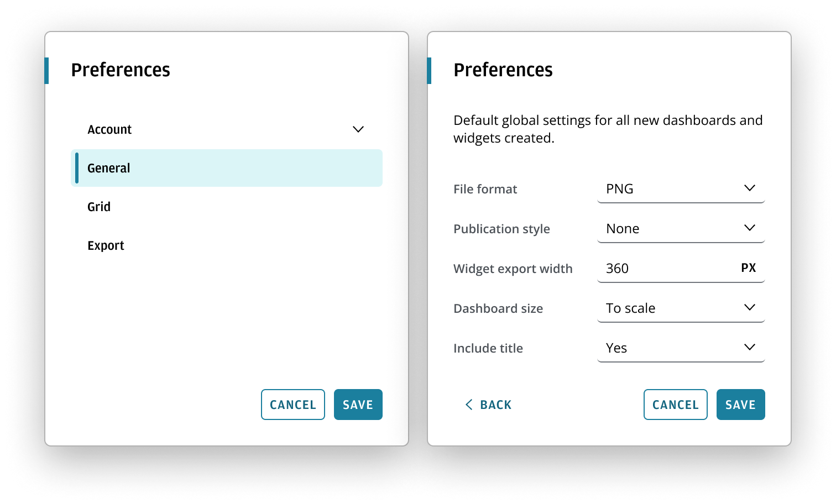Go back using the Back arrow icon
The height and width of the screenshot is (504, 836).
[469, 405]
